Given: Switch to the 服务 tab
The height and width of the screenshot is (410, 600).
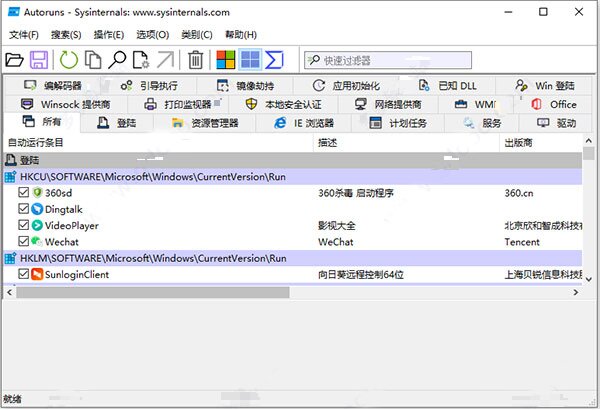Looking at the screenshot, I should [482, 123].
